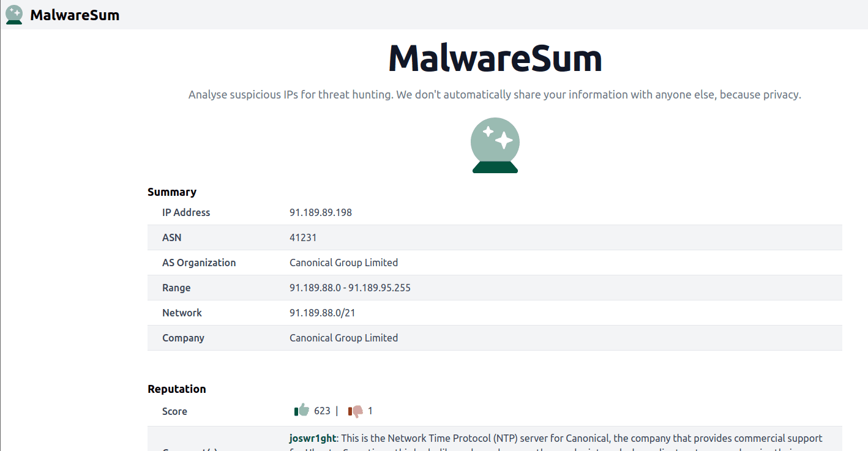Click the large crystal ball illustration
The height and width of the screenshot is (451, 868).
tap(495, 145)
